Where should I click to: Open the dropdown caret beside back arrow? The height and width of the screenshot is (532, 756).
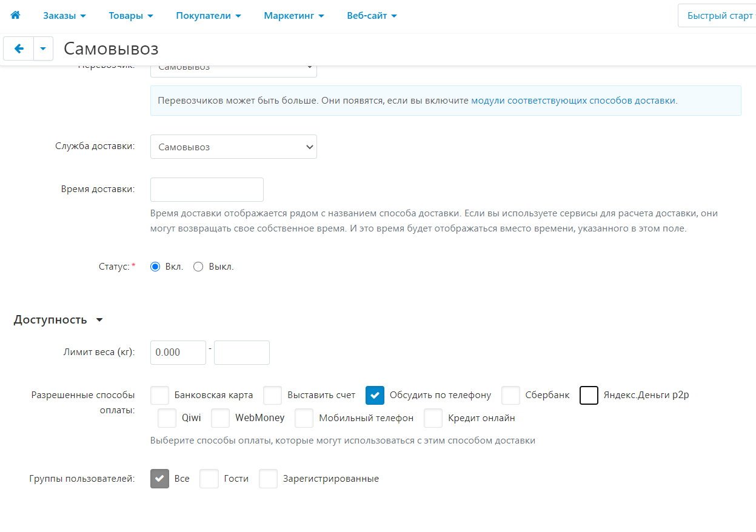pyautogui.click(x=42, y=49)
